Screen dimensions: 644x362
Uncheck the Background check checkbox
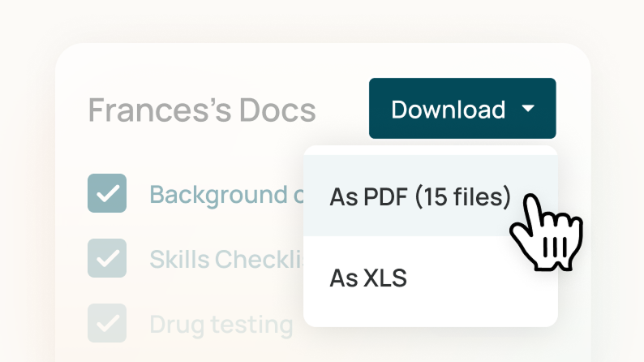pos(107,194)
